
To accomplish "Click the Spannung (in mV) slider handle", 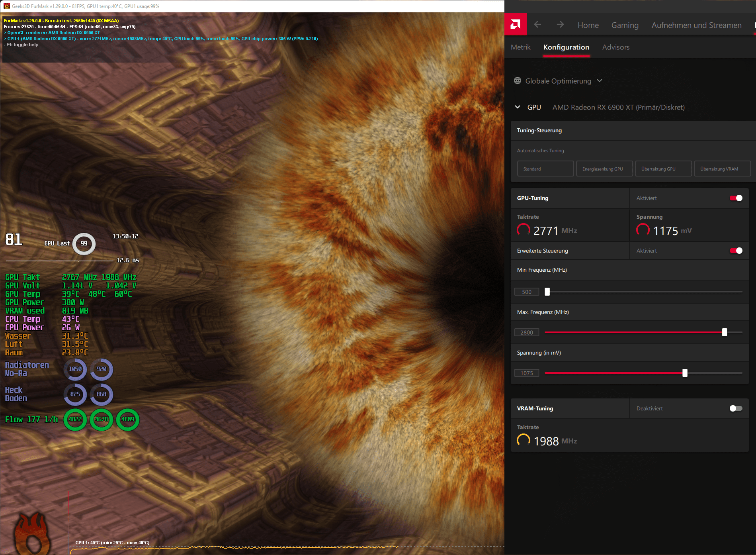I will (685, 373).
